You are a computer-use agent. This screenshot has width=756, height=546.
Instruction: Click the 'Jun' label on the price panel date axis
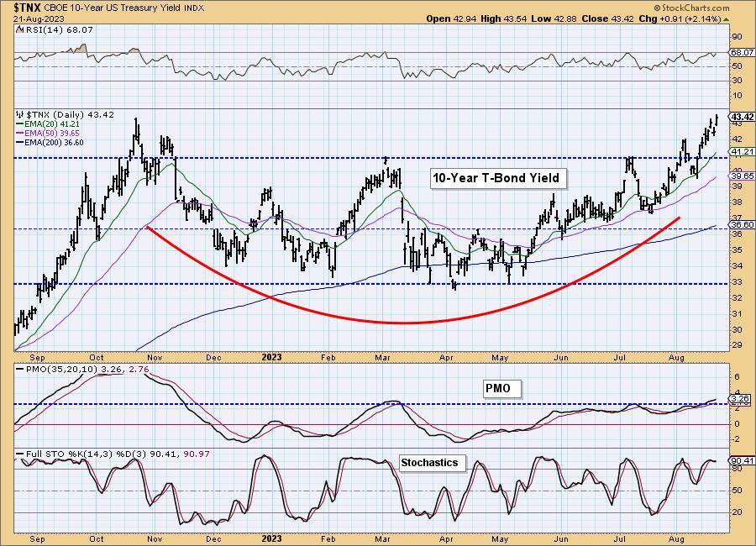pyautogui.click(x=561, y=357)
